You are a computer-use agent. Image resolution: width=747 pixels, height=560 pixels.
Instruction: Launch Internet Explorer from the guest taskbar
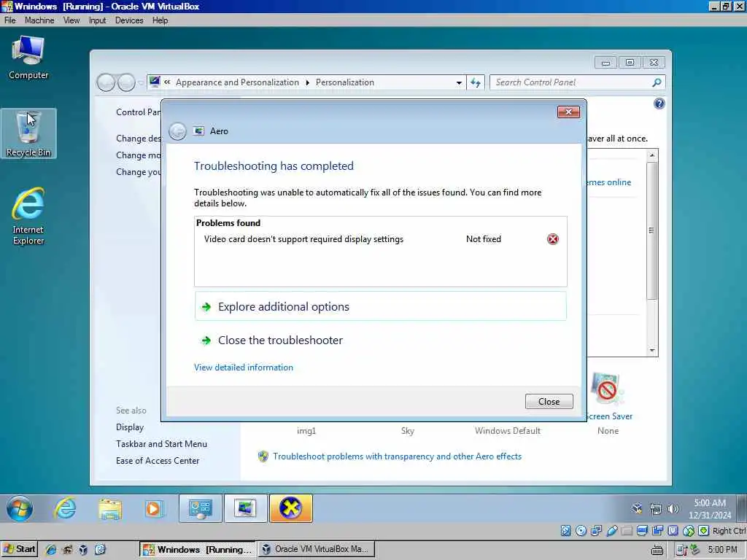pos(65,508)
